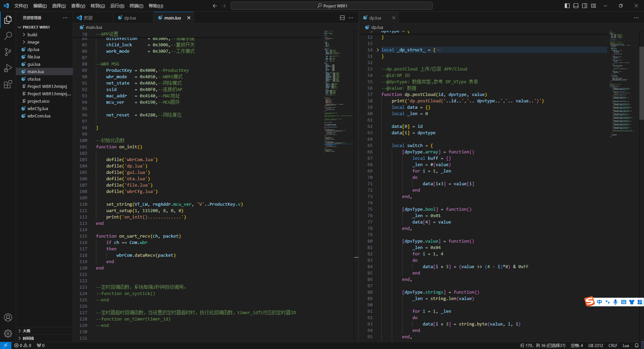Open the Explorer view in activity bar
The height and width of the screenshot is (349, 644).
point(8,20)
